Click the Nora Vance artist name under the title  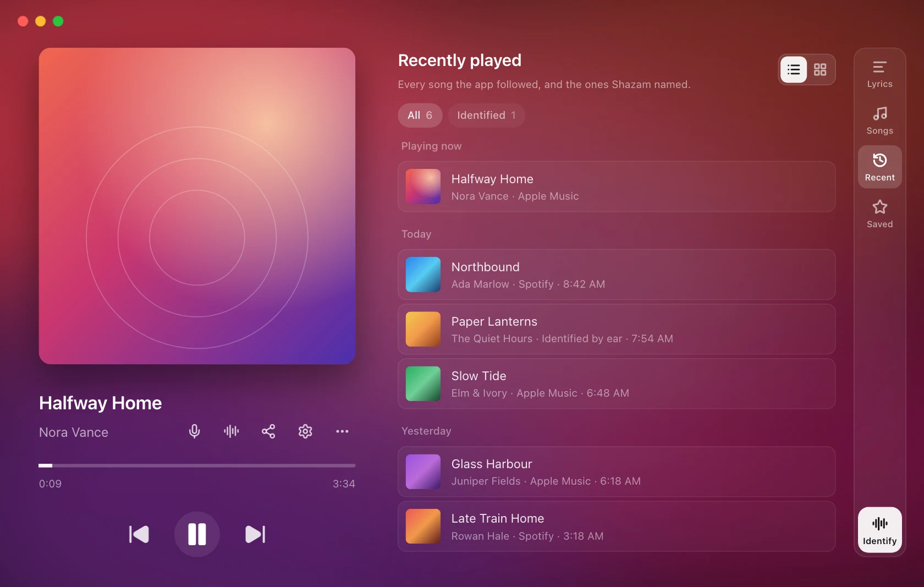[x=74, y=432]
